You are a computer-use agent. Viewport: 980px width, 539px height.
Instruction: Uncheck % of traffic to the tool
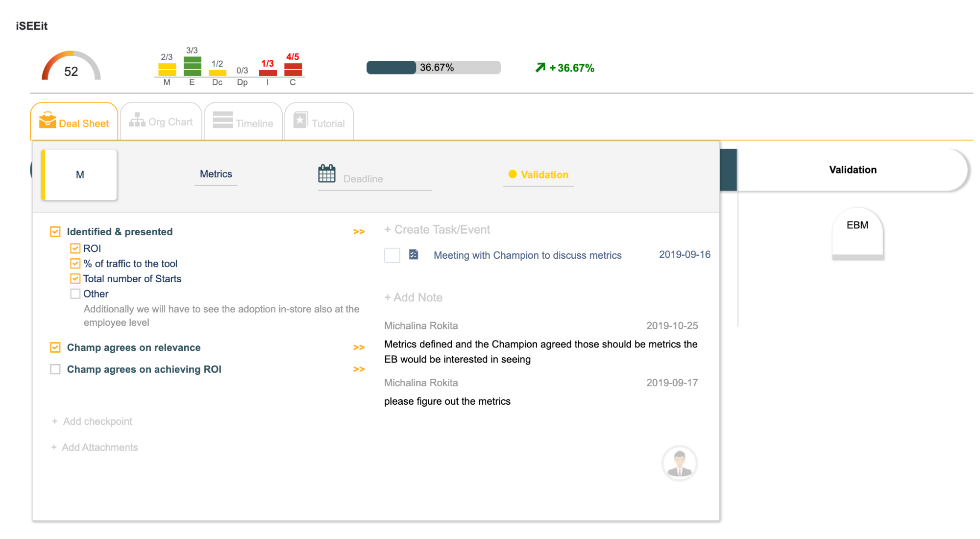click(75, 264)
